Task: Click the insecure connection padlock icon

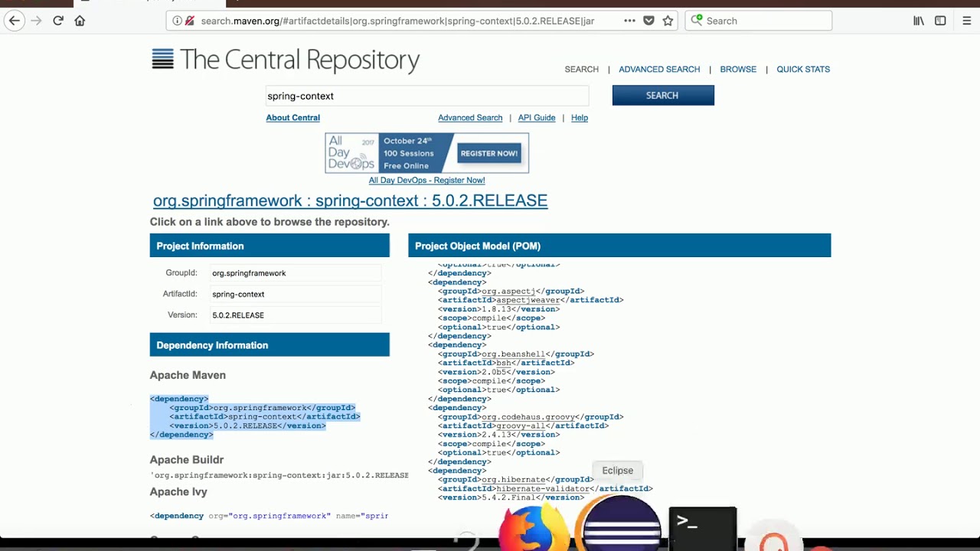Action: point(189,21)
